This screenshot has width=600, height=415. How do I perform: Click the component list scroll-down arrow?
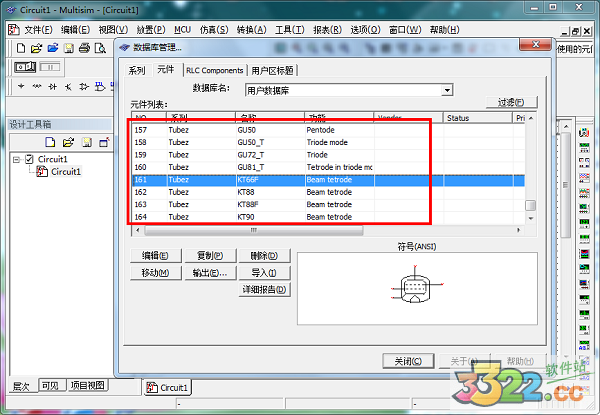[531, 218]
